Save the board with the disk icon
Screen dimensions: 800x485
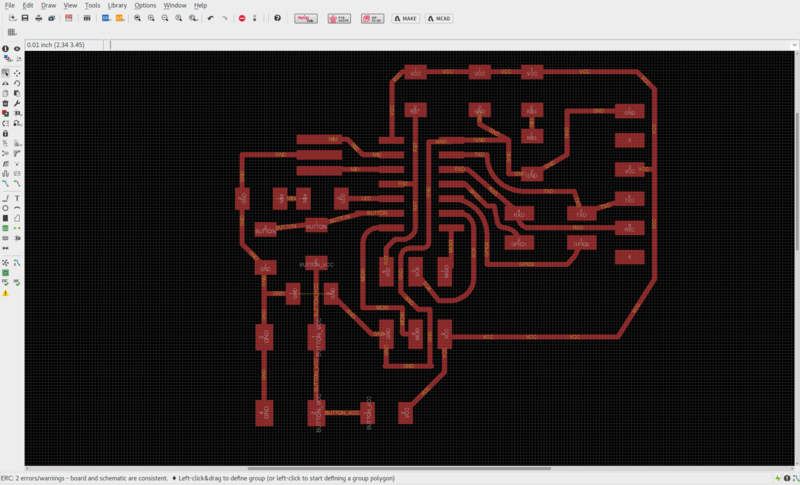point(25,18)
